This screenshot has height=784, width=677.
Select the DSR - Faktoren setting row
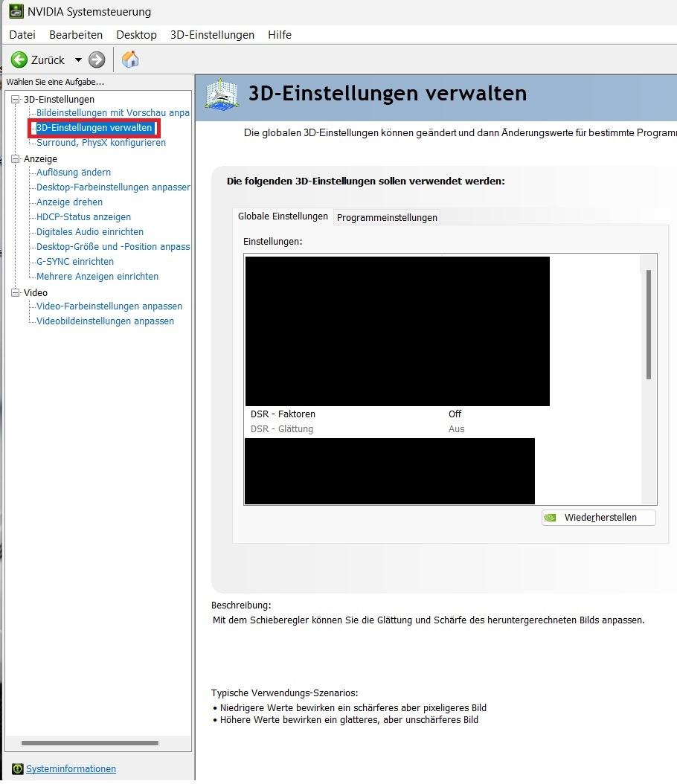443,414
